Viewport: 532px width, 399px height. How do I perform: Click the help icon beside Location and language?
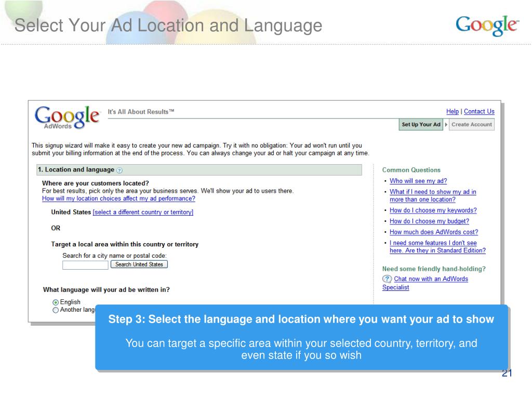[x=119, y=170]
